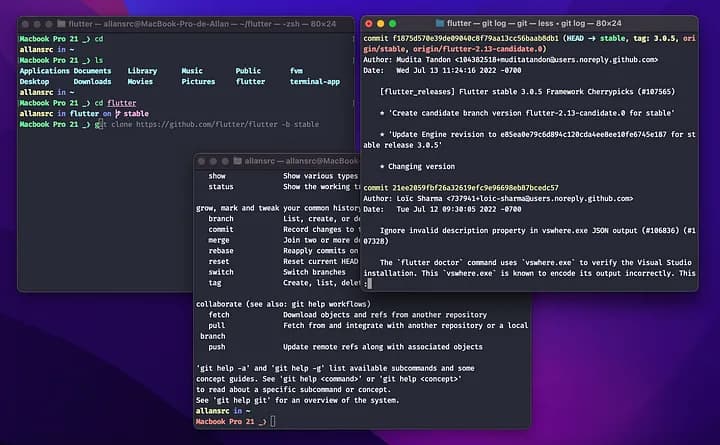This screenshot has width=720, height=445.
Task: Click the less pager prompt cursor
Action: point(370,284)
